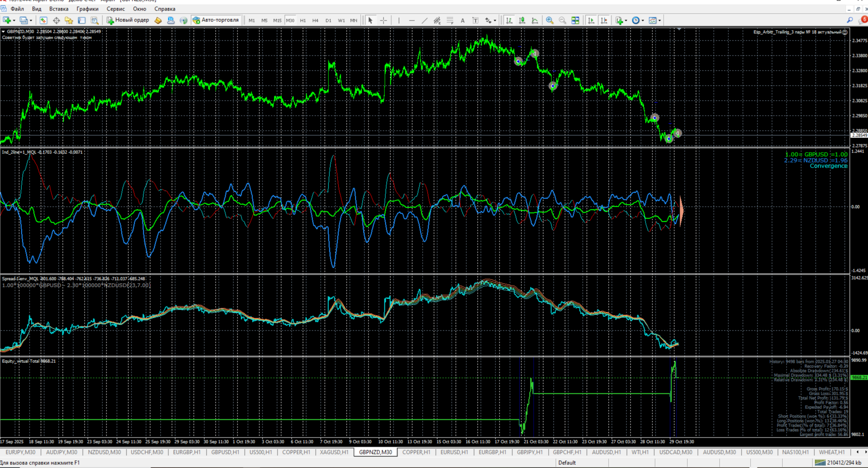
Task: Click the search magnifier at top right
Action: [849, 20]
